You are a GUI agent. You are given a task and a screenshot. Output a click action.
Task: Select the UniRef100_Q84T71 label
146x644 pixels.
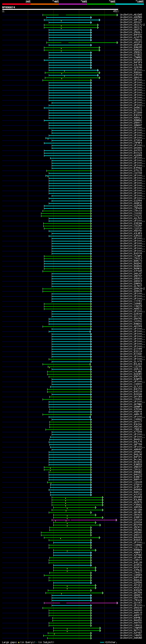click(131, 30)
